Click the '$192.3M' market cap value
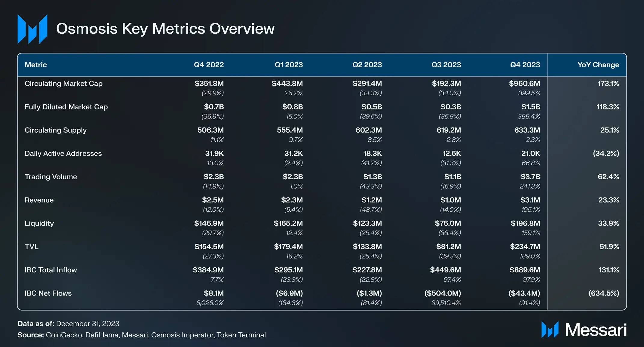644x347 pixels. tap(446, 83)
